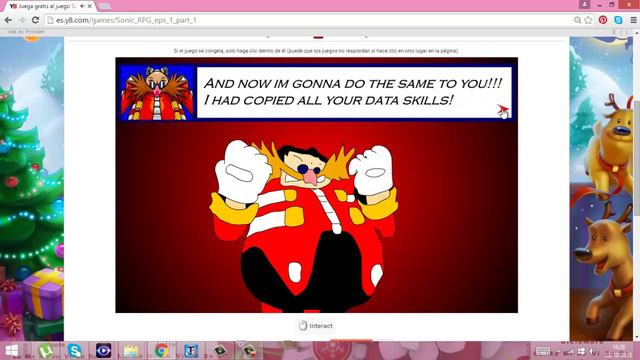Click the clock in the system tray

pos(619,351)
